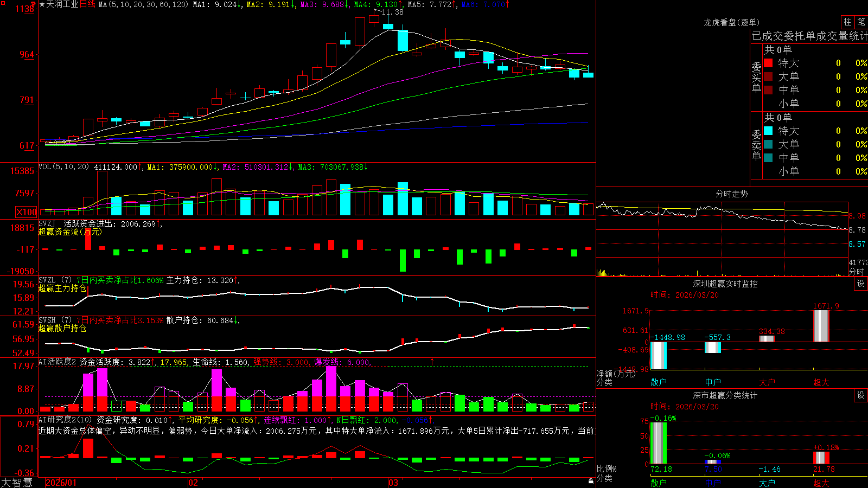This screenshot has height=488, width=868.
Task: Toggle the 日线 period label
Action: [x=87, y=4]
